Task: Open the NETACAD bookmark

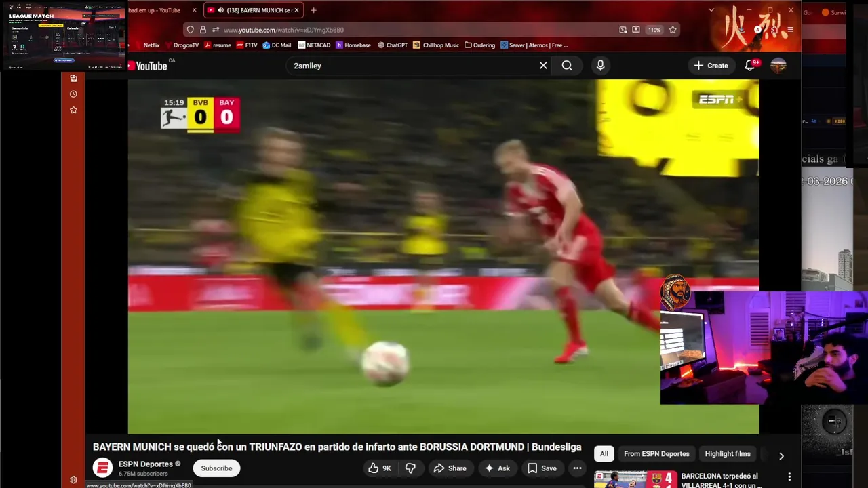Action: coord(314,45)
